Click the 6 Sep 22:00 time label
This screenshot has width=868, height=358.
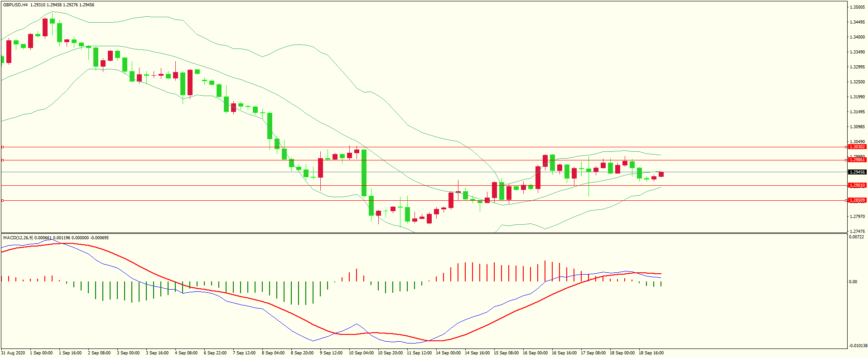tap(215, 353)
